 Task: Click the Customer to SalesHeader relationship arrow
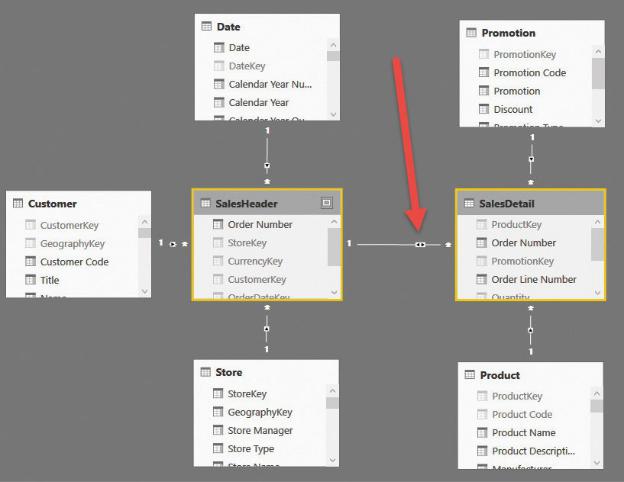(x=173, y=243)
